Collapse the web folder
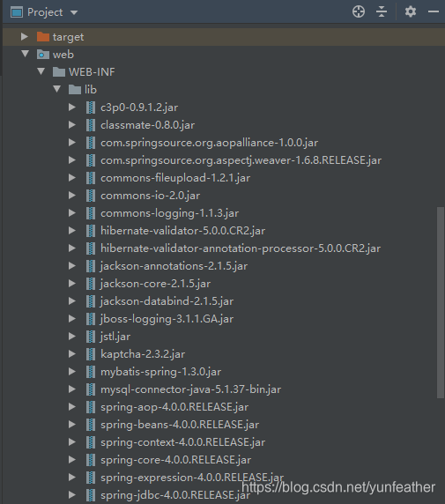The height and width of the screenshot is (504, 445). [x=25, y=54]
